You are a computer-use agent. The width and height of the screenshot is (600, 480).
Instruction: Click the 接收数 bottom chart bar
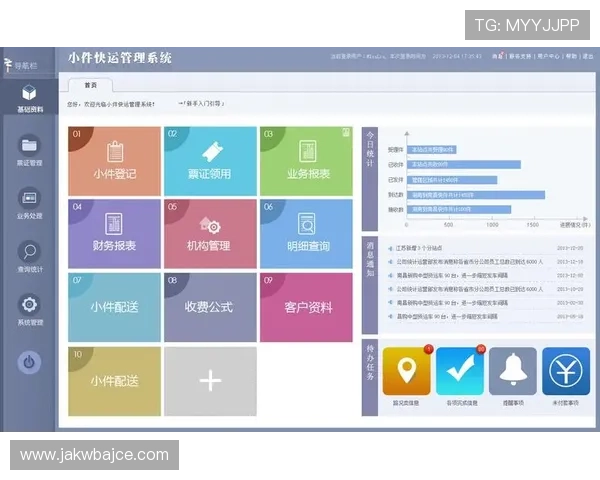459,209
